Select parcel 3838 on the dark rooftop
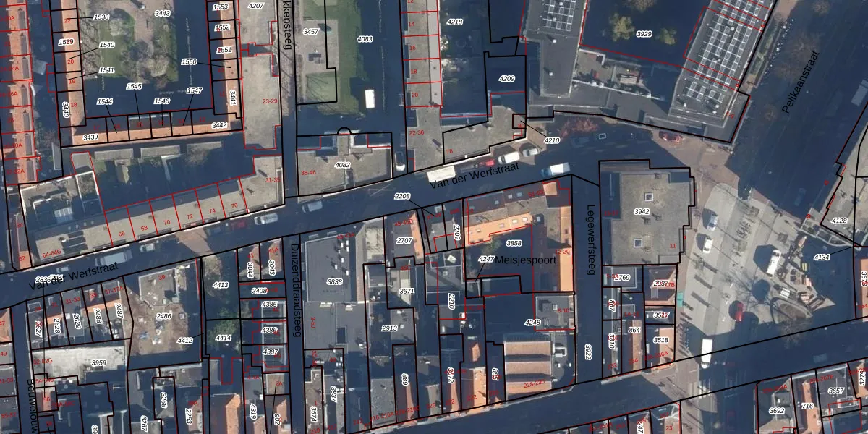The width and height of the screenshot is (868, 434). point(334,281)
